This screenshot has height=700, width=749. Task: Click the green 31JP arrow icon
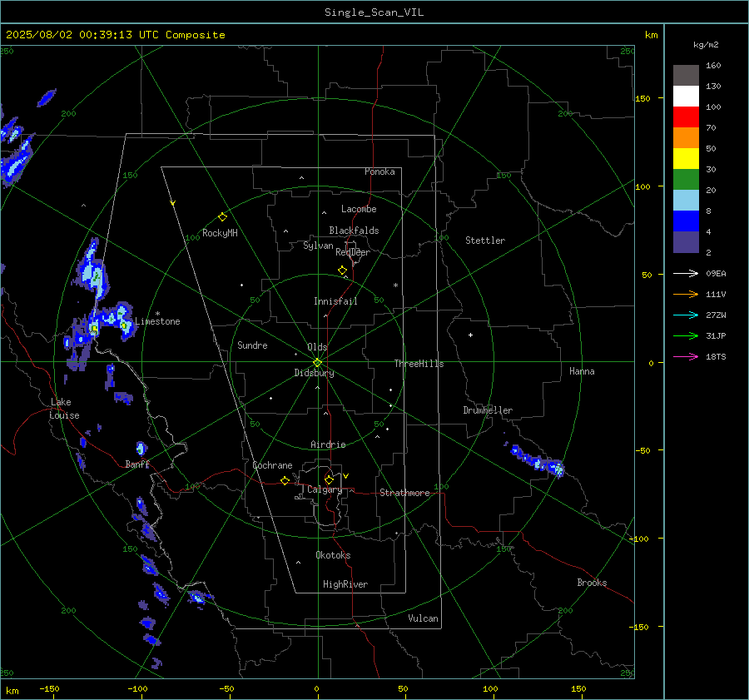tap(686, 336)
